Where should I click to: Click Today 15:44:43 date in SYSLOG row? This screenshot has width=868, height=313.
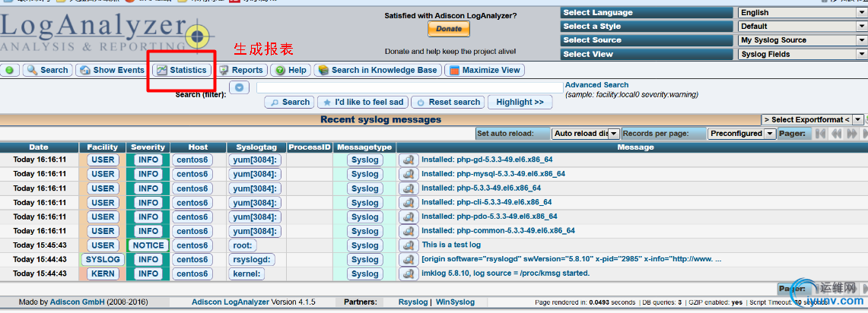tap(40, 259)
